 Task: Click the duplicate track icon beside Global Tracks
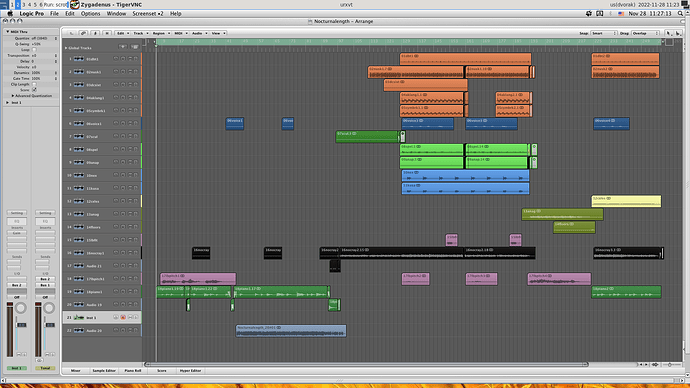135,47
